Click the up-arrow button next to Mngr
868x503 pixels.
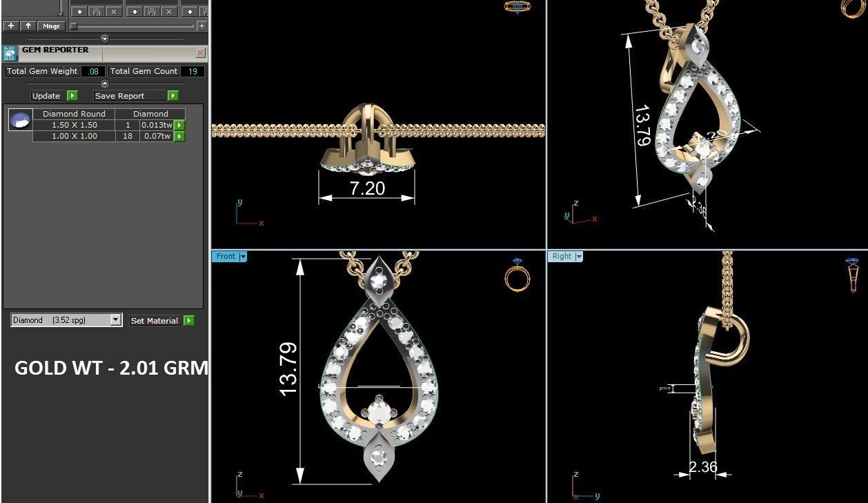pos(28,26)
